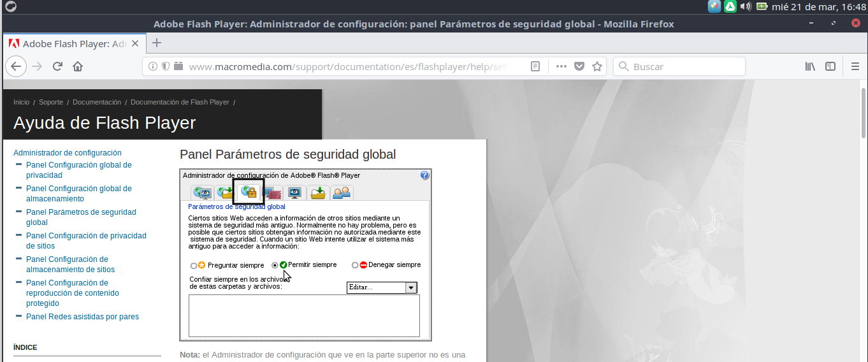Screen dimensions: 868x362
Task: Bookmark this page with the star icon
Action: click(597, 66)
